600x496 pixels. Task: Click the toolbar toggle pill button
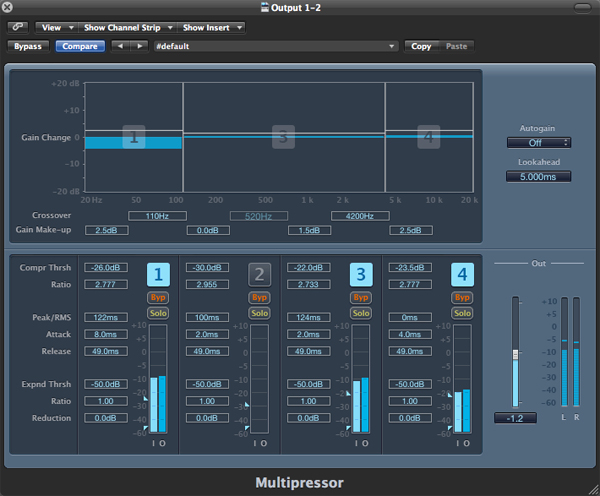click(x=582, y=8)
